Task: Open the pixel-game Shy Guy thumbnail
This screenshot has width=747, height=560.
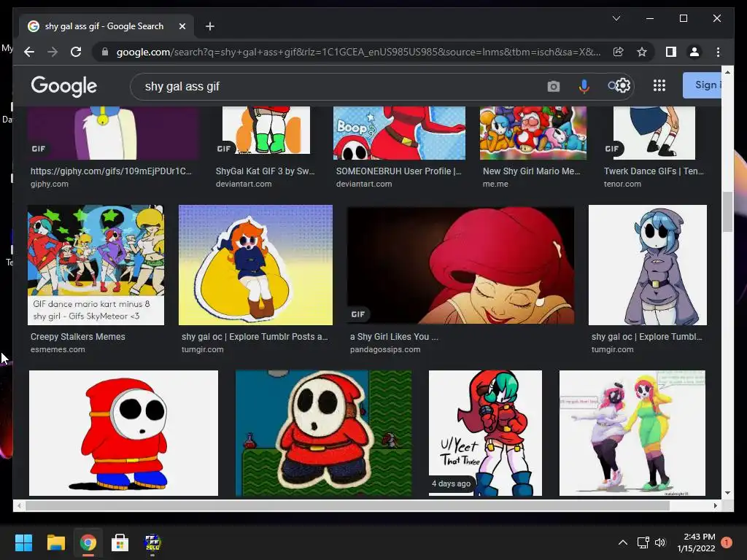Action: [323, 433]
